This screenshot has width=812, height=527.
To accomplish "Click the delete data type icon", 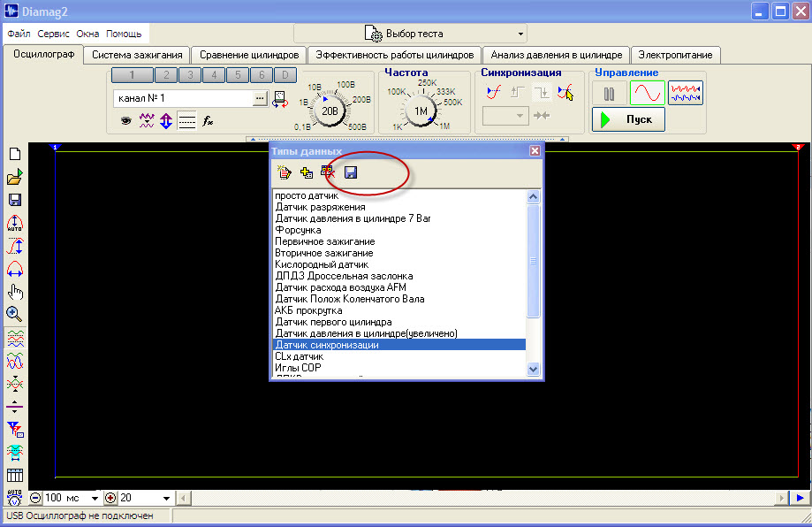I will pyautogui.click(x=328, y=172).
